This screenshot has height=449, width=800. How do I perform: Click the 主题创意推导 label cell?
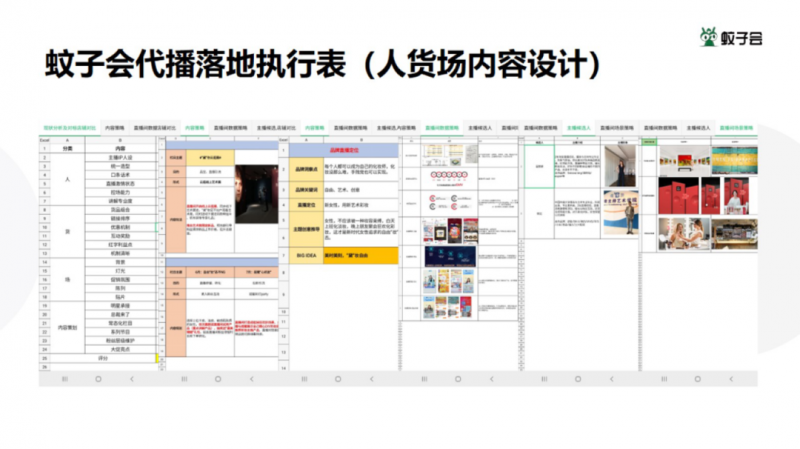click(x=306, y=230)
